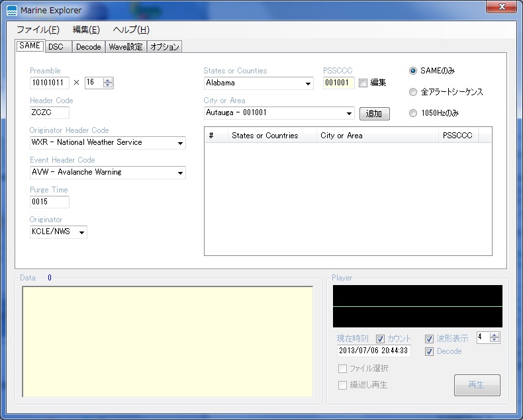Toggle the 波形表示 checkbox
523x420 pixels.
(429, 339)
